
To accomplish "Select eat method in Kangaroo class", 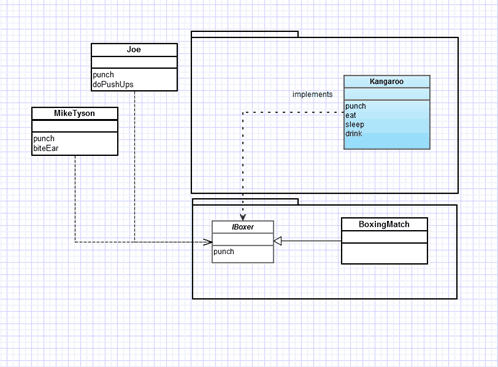I will (351, 115).
